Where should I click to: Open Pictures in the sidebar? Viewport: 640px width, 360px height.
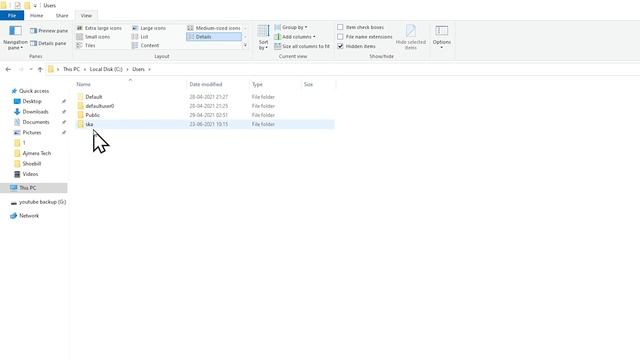[x=31, y=133]
